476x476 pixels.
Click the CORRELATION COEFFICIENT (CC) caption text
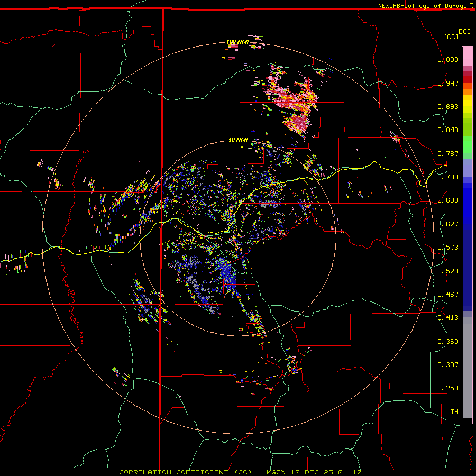click(185, 472)
